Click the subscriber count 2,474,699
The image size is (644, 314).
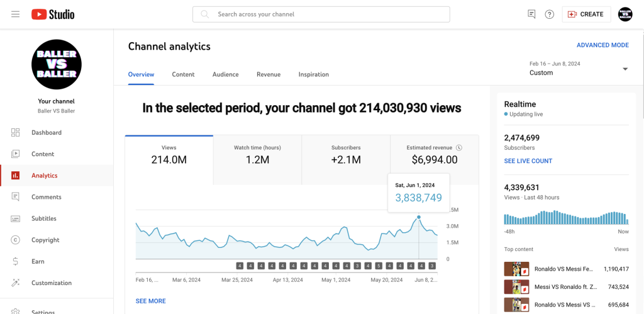pyautogui.click(x=521, y=138)
